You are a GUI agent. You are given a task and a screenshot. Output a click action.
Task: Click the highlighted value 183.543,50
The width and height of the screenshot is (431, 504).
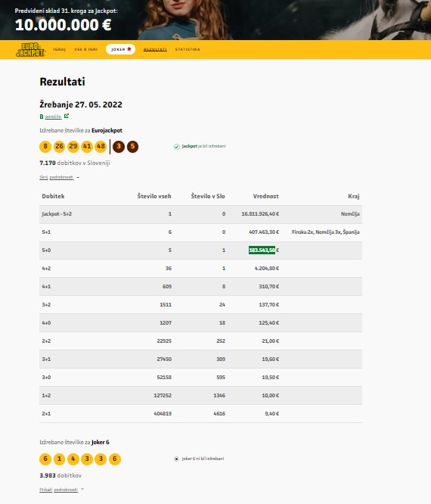tap(262, 250)
